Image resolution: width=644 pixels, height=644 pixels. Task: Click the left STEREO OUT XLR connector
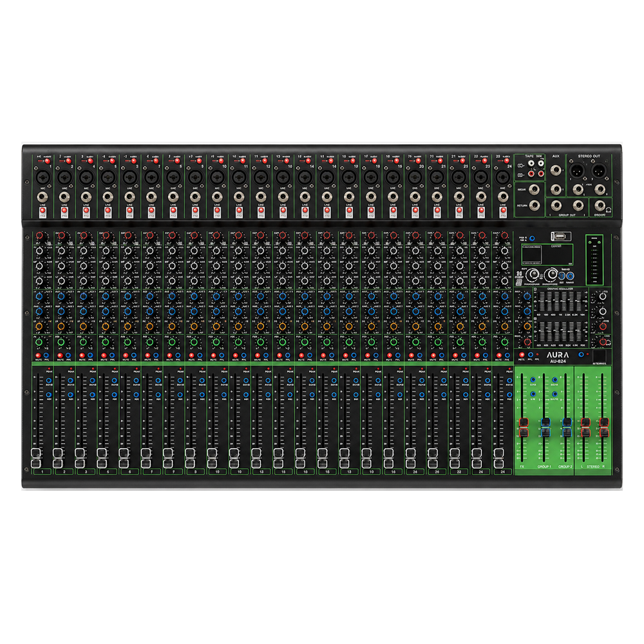coord(576,169)
